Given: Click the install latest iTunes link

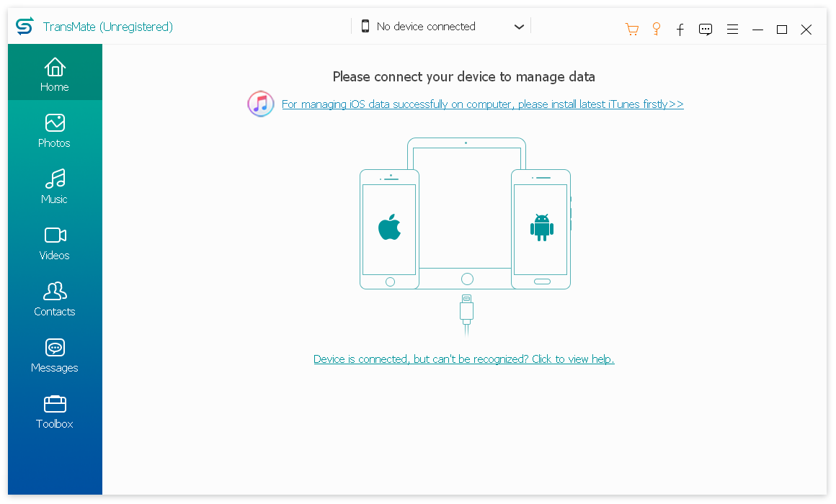Looking at the screenshot, I should pyautogui.click(x=483, y=104).
